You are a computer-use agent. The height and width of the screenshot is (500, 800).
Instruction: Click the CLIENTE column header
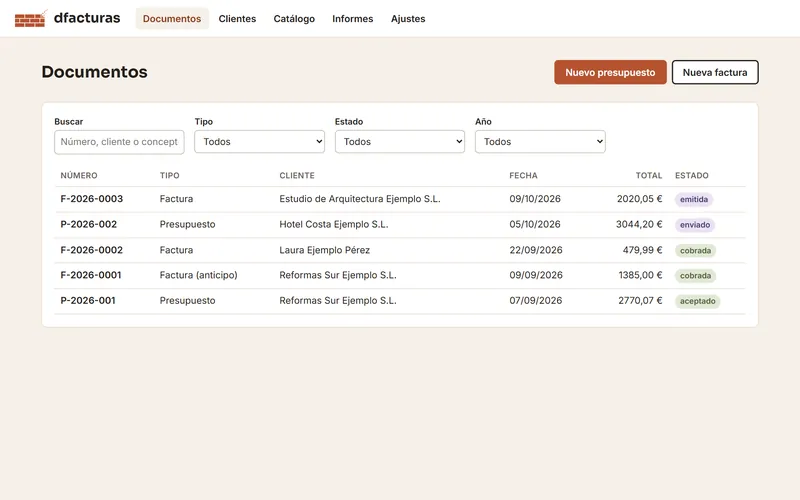297,176
